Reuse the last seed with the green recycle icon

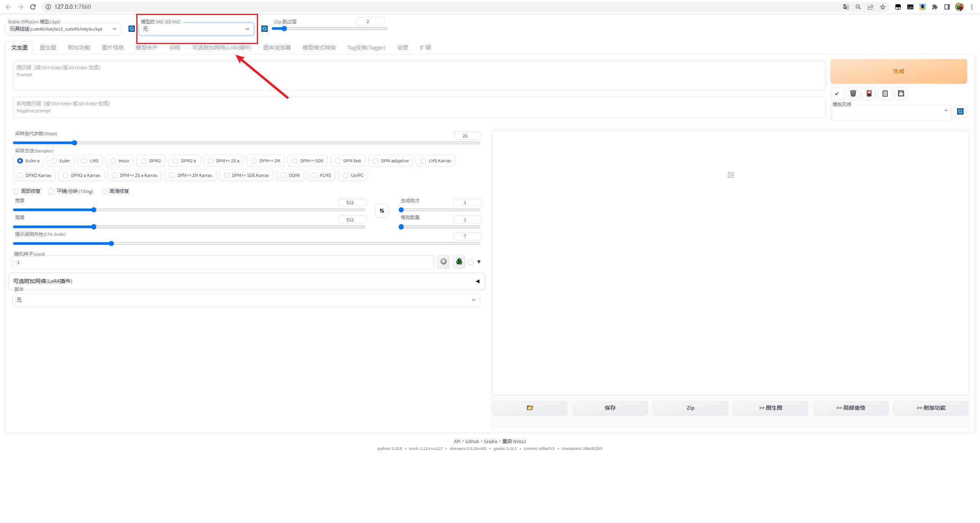click(x=459, y=262)
